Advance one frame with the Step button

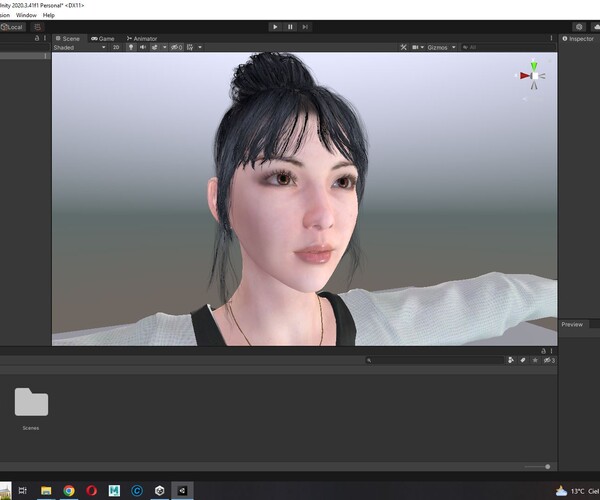(305, 27)
